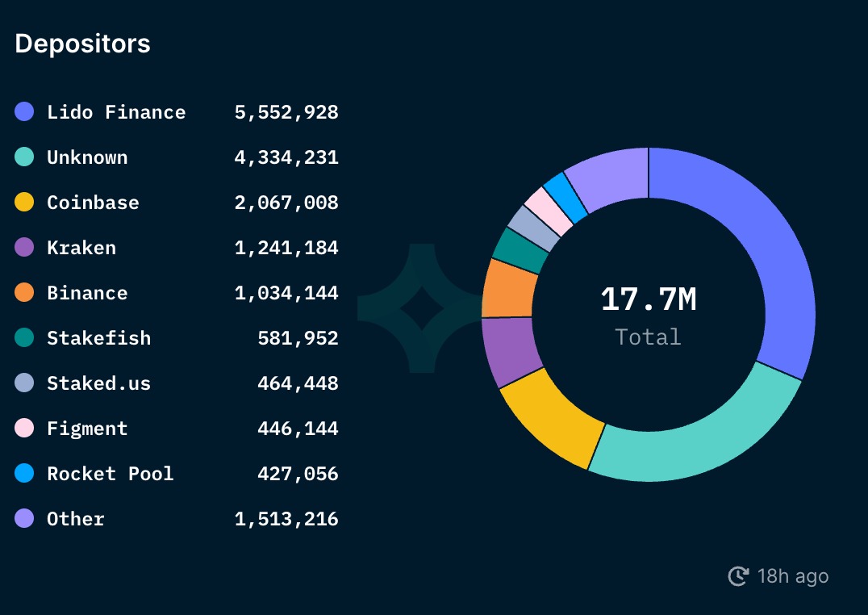This screenshot has height=615, width=868.
Task: Select the Unknown label text
Action: click(x=89, y=157)
